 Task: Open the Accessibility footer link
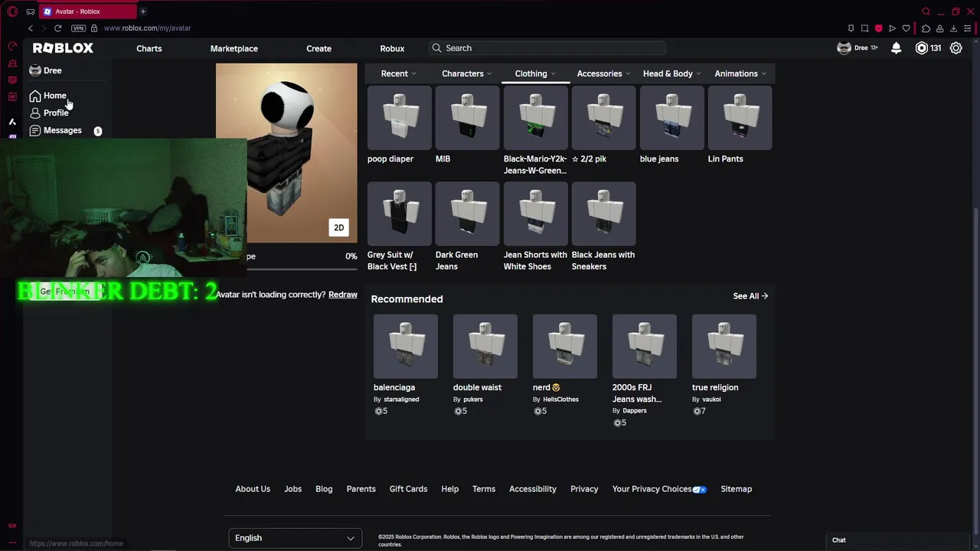pyautogui.click(x=533, y=489)
